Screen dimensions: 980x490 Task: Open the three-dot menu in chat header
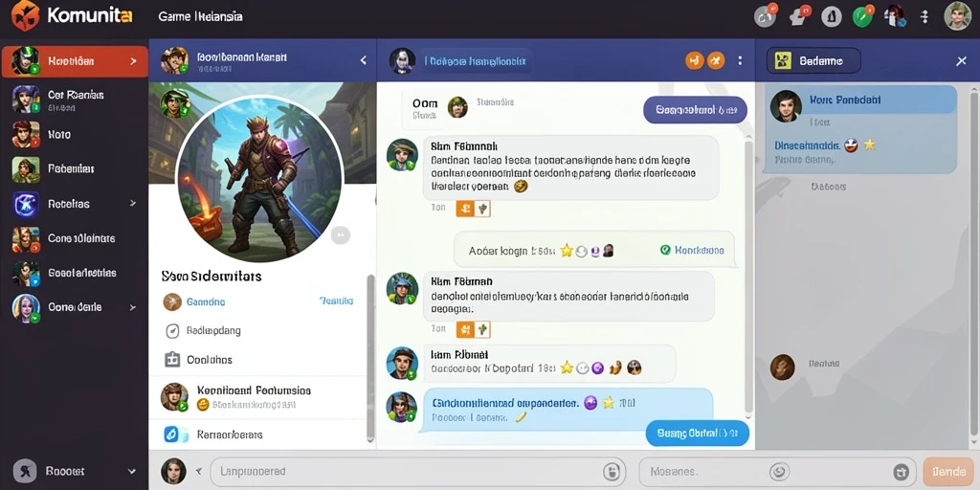click(740, 60)
